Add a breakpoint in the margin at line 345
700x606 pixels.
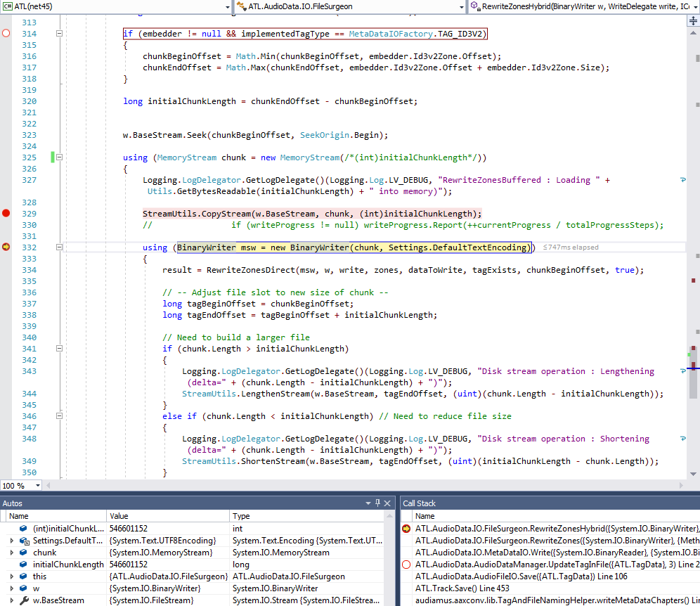click(x=6, y=404)
